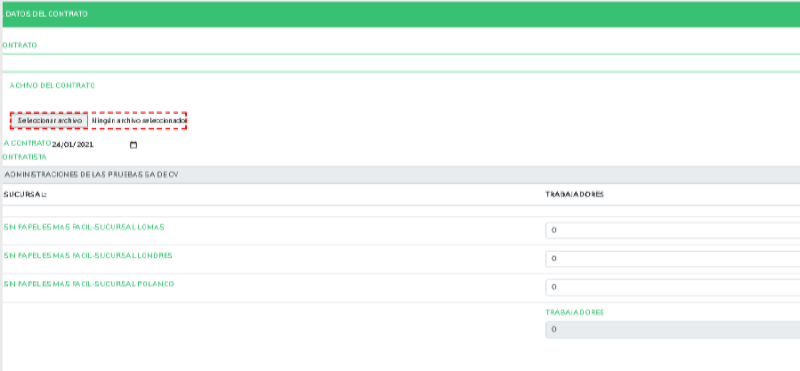The image size is (800, 371).
Task: Click 'SIN PAPELES MAS FACIL-SUCURSAL POLANCO' text
Action: click(x=89, y=284)
